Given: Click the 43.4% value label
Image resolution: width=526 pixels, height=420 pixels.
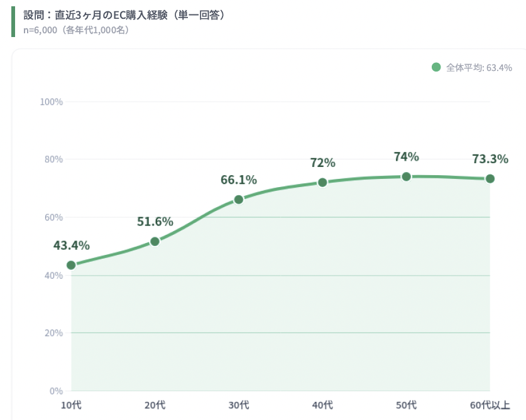Looking at the screenshot, I should pyautogui.click(x=71, y=245).
